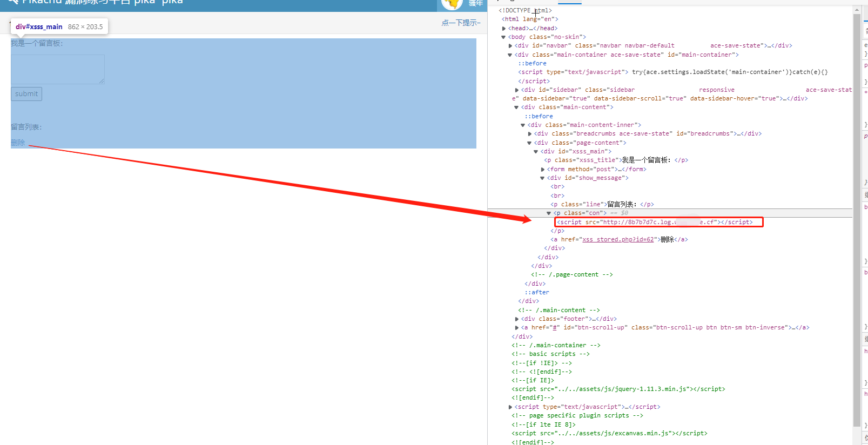Expand the btn-scroll-up anchor node
Viewport: 868px width, 445px height.
pos(517,328)
